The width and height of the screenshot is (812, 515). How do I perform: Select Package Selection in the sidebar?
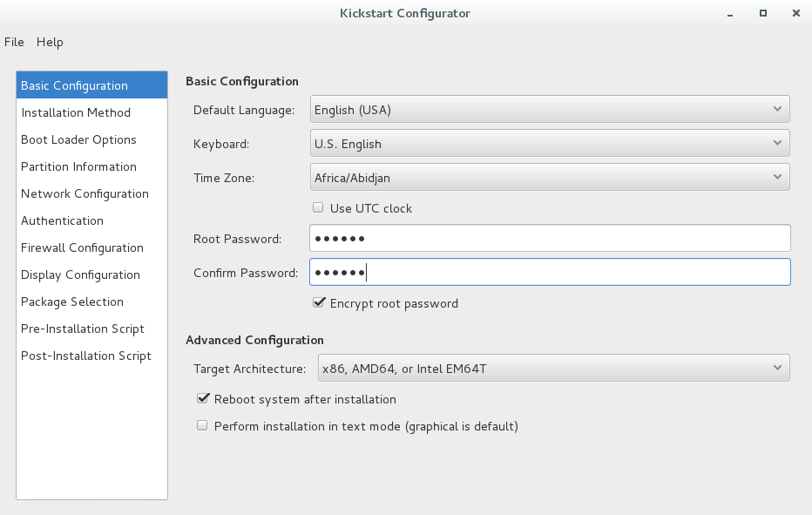pyautogui.click(x=72, y=302)
